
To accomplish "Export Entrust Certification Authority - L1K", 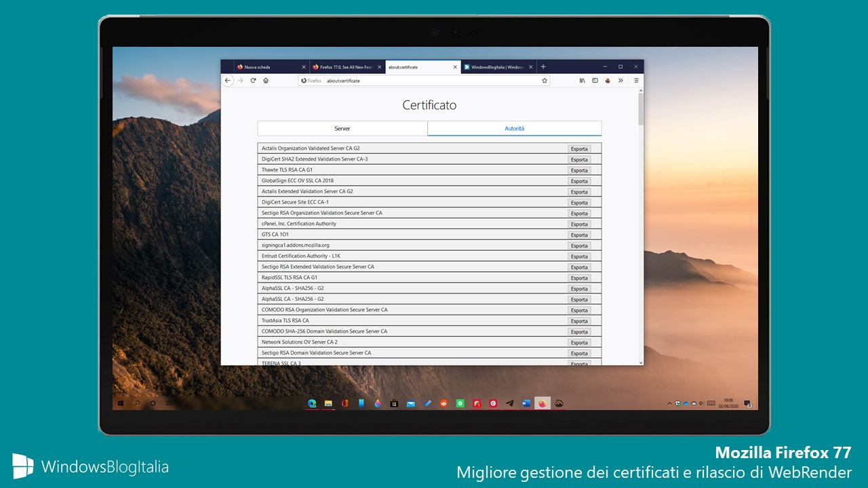I will 579,256.
